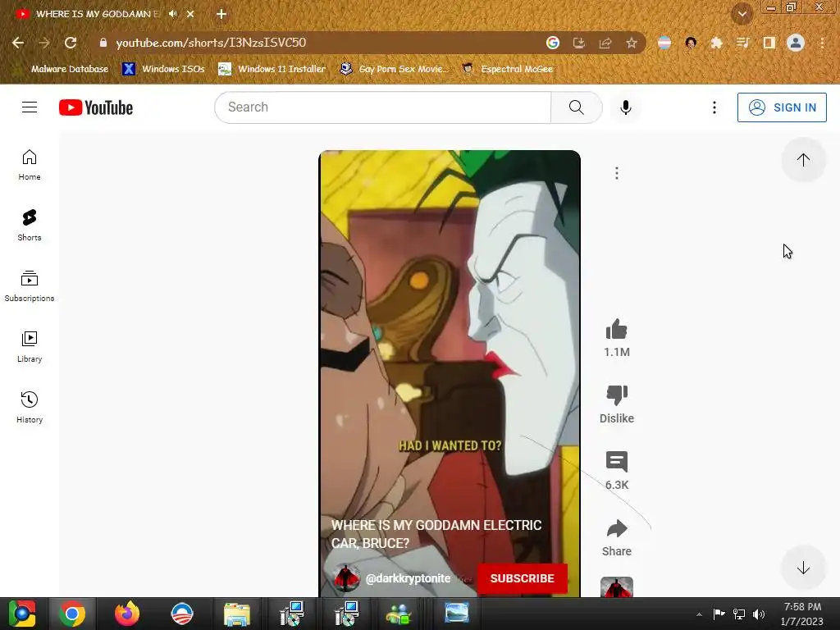The width and height of the screenshot is (840, 630).
Task: Go to the next short with down arrow
Action: 803,568
